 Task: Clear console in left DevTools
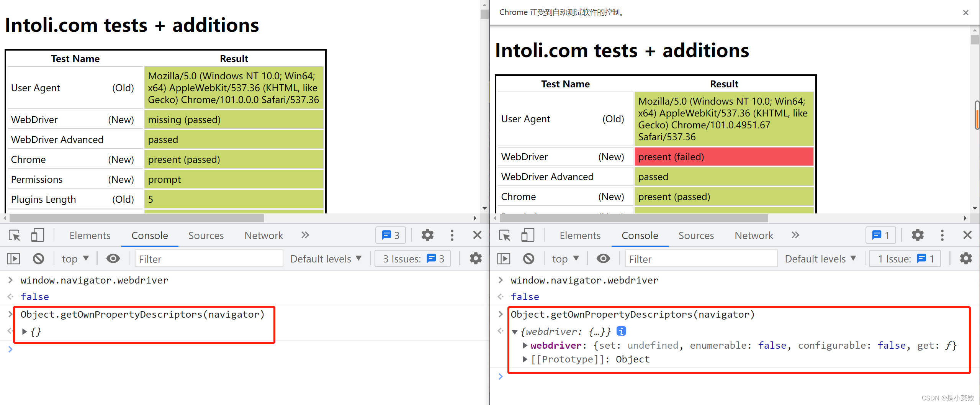click(38, 259)
